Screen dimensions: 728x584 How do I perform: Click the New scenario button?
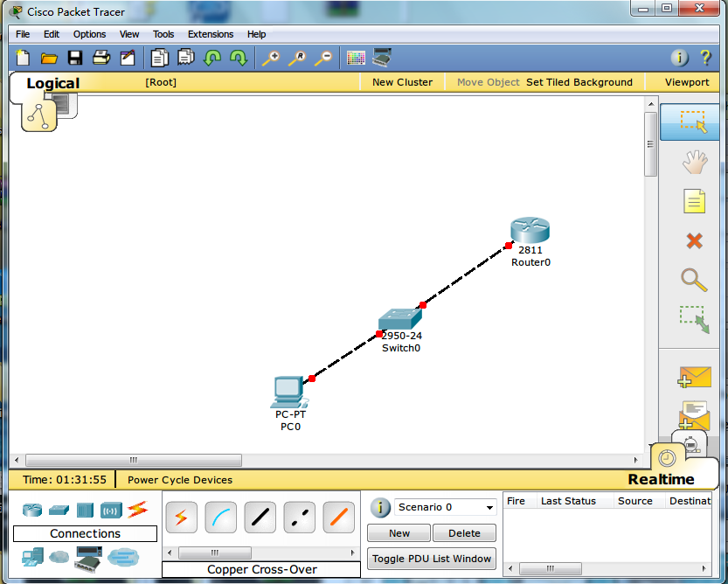click(x=399, y=533)
